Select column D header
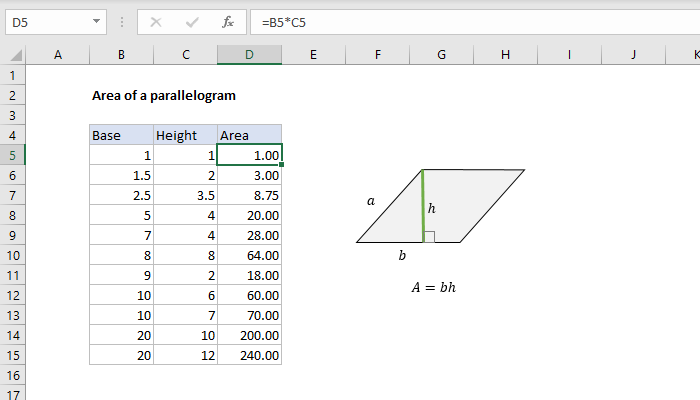The height and width of the screenshot is (400, 700). point(250,55)
